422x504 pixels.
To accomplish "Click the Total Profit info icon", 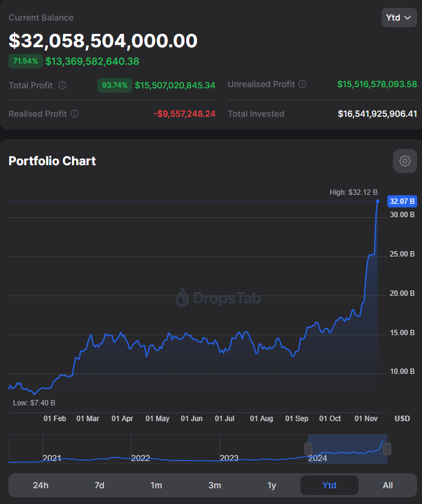I will tap(62, 85).
